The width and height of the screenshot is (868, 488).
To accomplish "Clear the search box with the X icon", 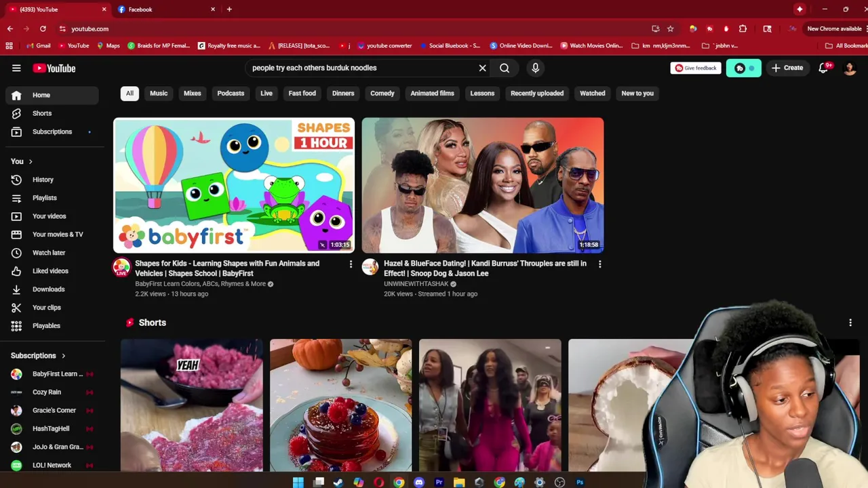I will tap(482, 68).
